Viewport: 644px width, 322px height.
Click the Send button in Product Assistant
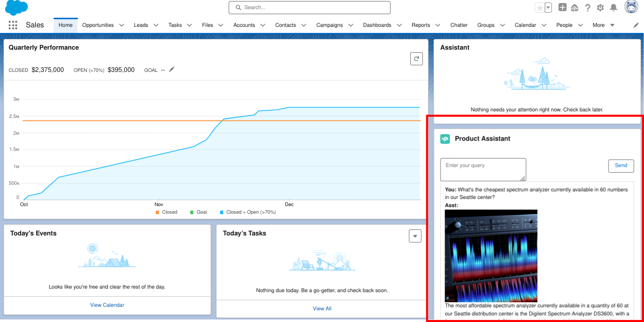click(x=621, y=166)
